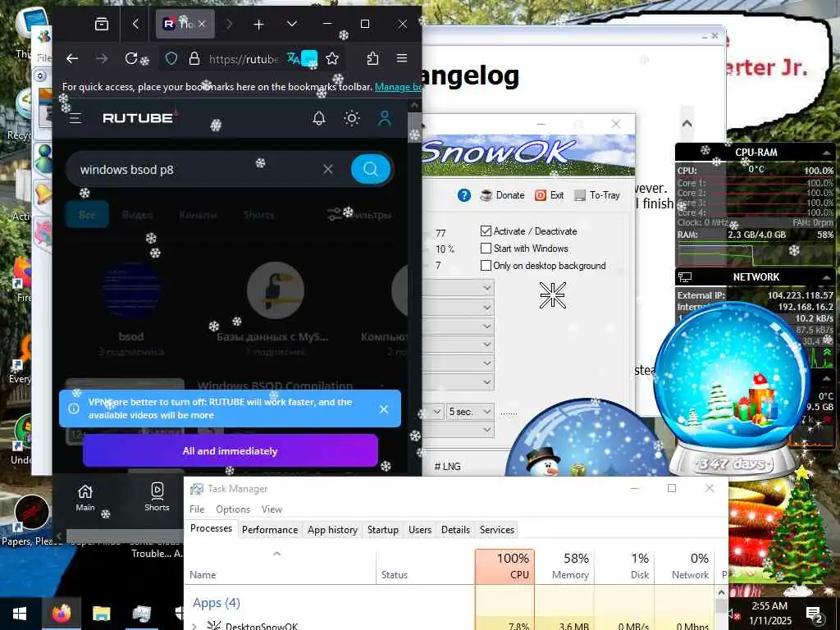Bookmark this page with the star icon
Screen dimensions: 840x630
(x=332, y=58)
